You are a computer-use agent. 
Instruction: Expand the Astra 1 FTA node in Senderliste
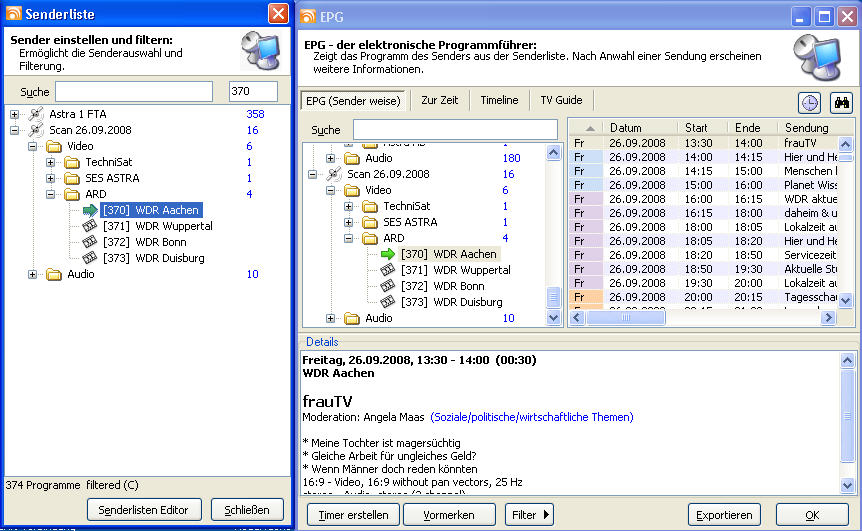15,114
